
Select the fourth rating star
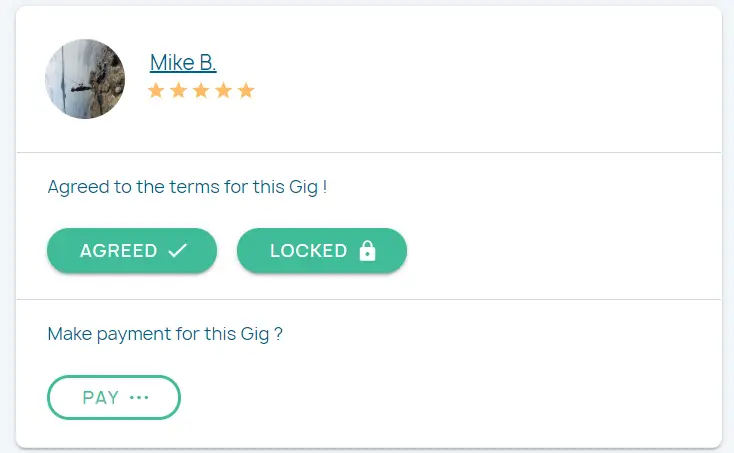click(223, 91)
